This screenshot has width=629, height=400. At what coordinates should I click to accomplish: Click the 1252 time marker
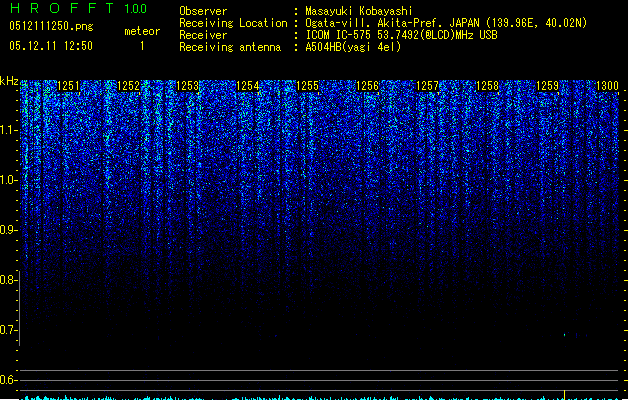click(x=128, y=85)
